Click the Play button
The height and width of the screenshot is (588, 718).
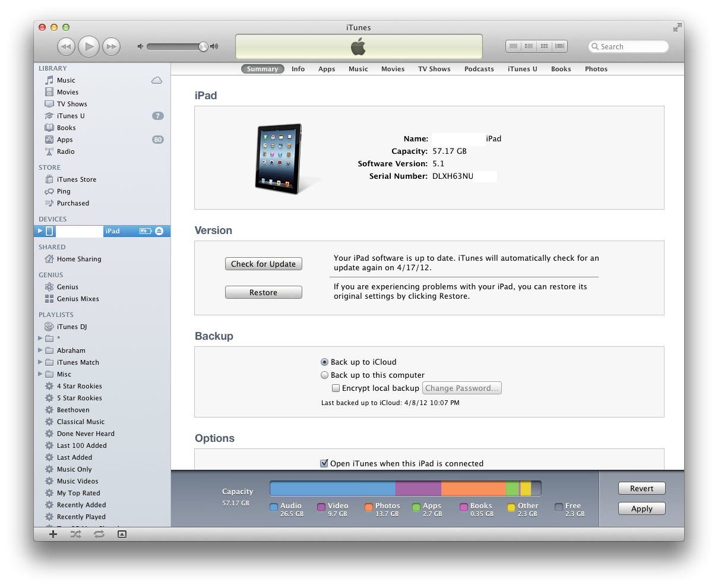tap(88, 46)
